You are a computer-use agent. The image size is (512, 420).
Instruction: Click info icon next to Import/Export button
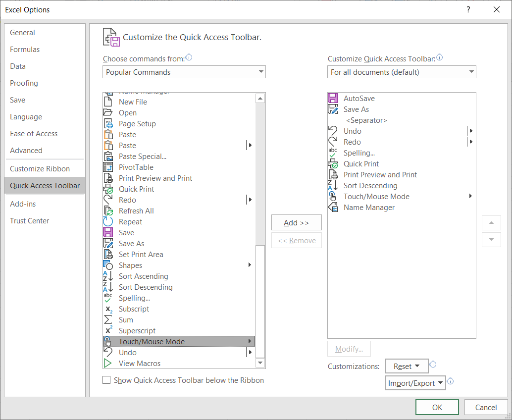[450, 381]
